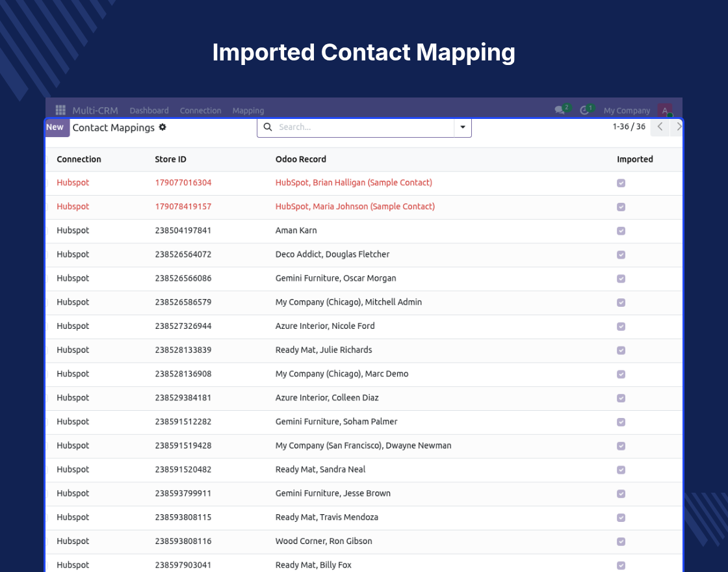Open HubSpot, Brian Halligan (Sample Contact) record
728x572 pixels.
pyautogui.click(x=354, y=183)
